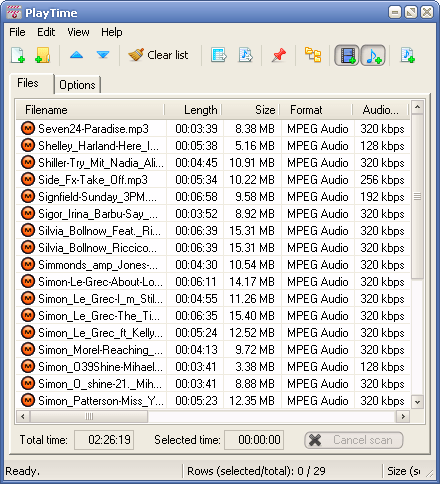Select the row Simmonds_amp_Jones-...

pyautogui.click(x=213, y=265)
